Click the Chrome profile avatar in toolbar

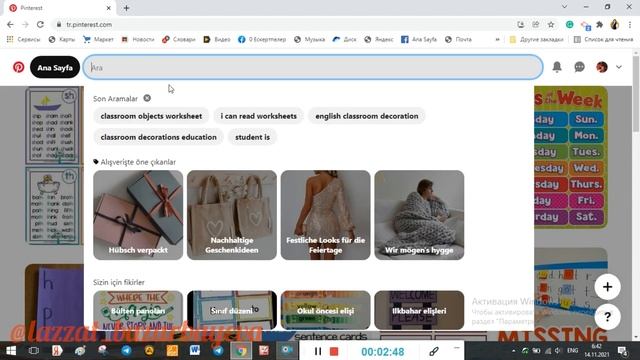615,24
